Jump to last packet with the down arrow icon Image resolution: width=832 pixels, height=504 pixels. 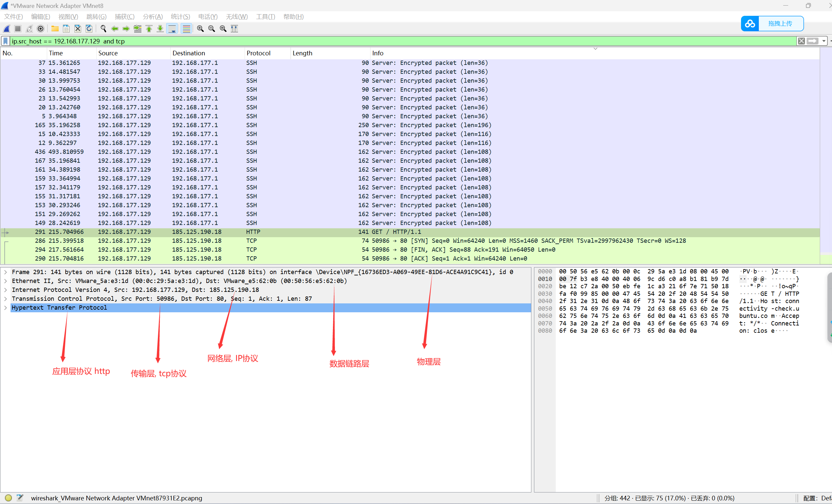161,29
